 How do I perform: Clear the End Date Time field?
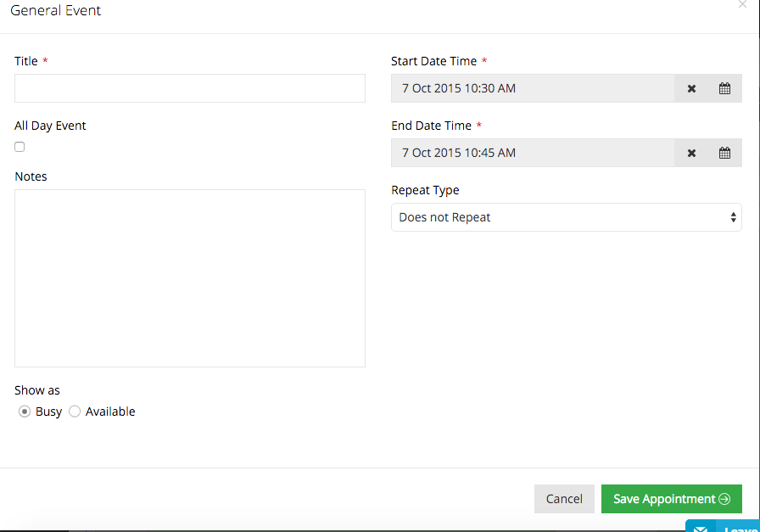691,153
